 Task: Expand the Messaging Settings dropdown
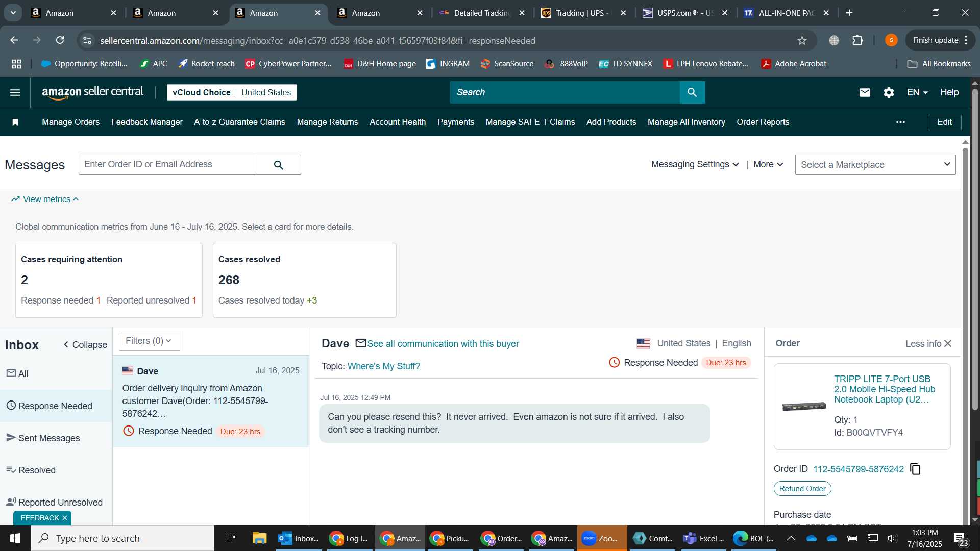pyautogui.click(x=695, y=164)
